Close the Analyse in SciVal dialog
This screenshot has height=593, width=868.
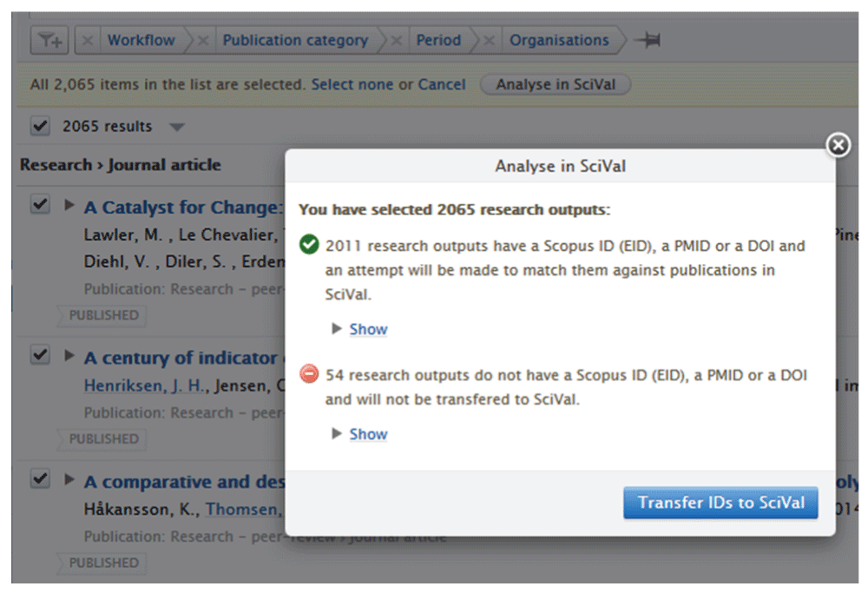[838, 145]
